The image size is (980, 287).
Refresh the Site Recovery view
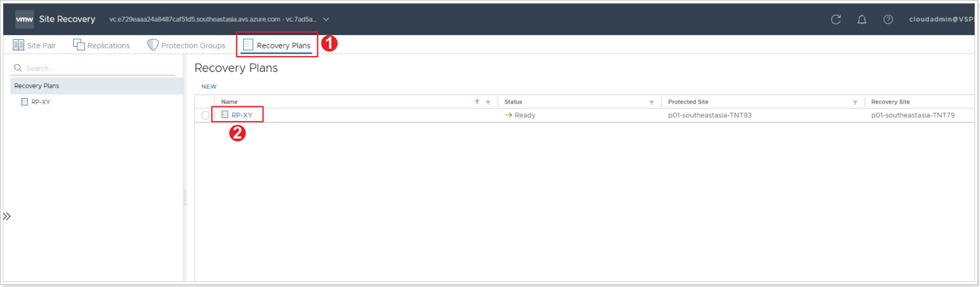tap(835, 20)
